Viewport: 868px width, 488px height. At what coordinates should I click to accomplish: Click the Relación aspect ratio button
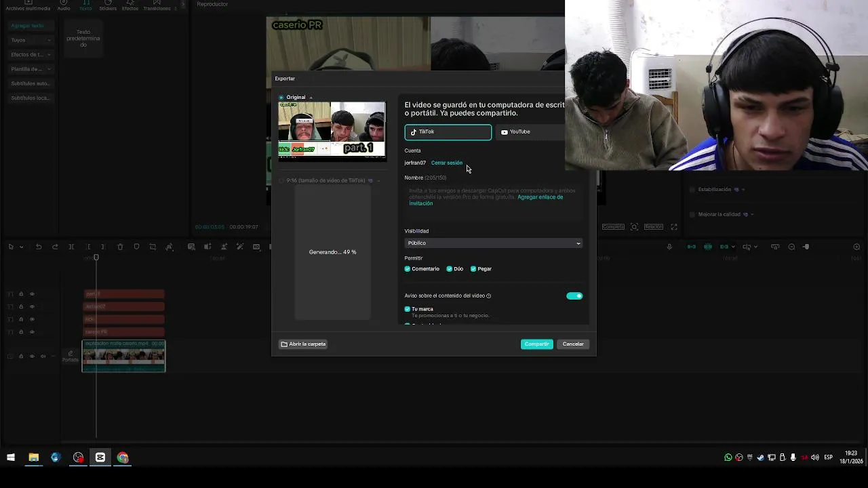pos(654,226)
